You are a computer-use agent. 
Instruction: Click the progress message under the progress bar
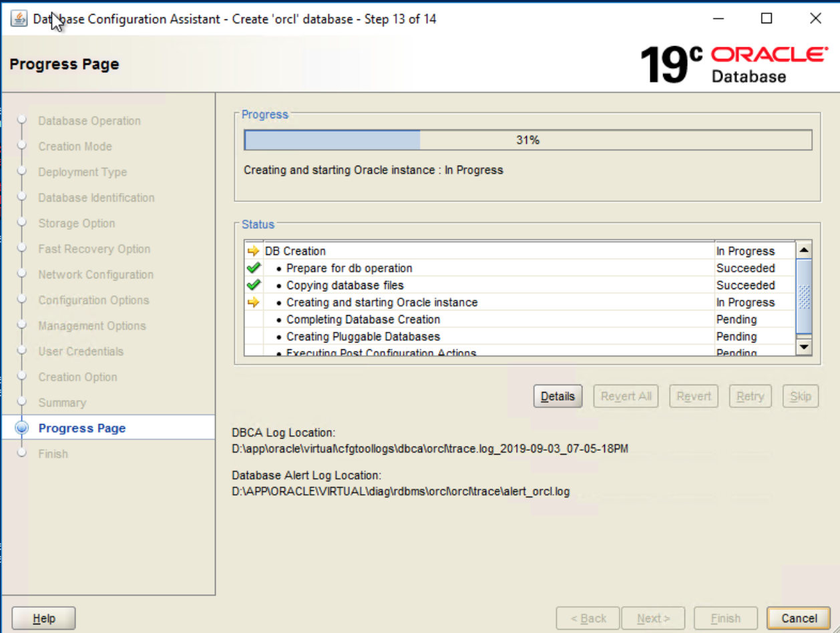(373, 170)
